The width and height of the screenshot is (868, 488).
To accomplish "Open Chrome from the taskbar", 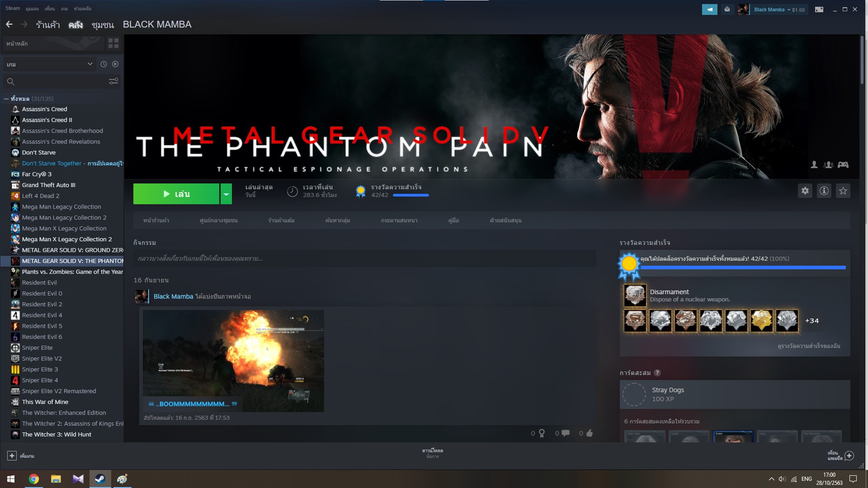I will click(x=34, y=479).
